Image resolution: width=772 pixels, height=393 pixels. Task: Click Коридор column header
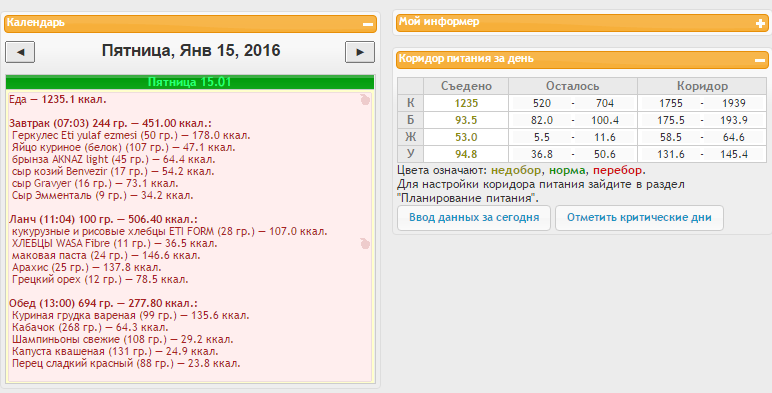click(702, 86)
